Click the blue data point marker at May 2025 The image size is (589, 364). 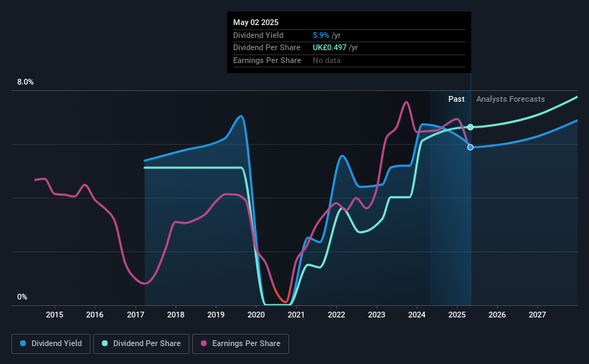[x=471, y=148]
